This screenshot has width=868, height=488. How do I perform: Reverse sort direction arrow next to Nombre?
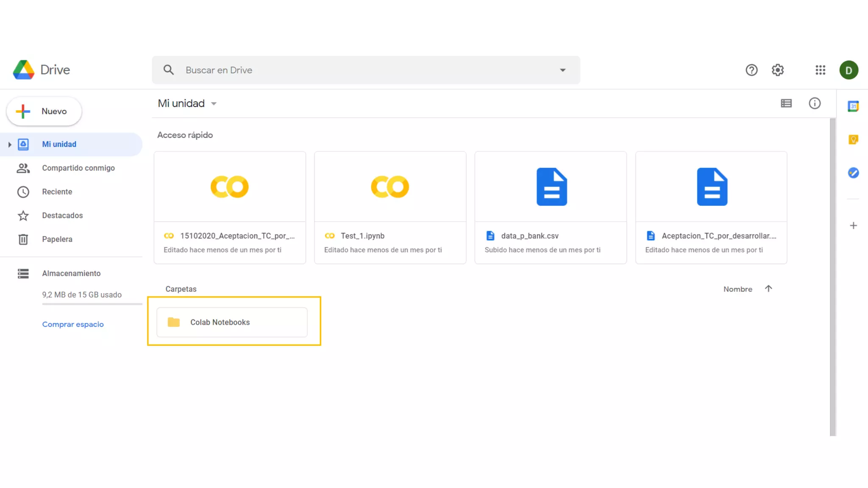coord(768,289)
